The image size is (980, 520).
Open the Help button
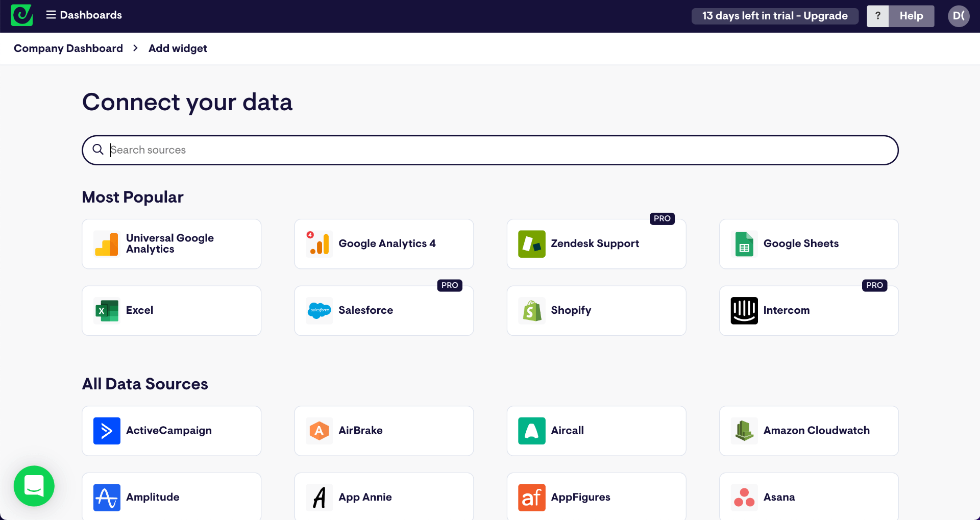pos(911,16)
